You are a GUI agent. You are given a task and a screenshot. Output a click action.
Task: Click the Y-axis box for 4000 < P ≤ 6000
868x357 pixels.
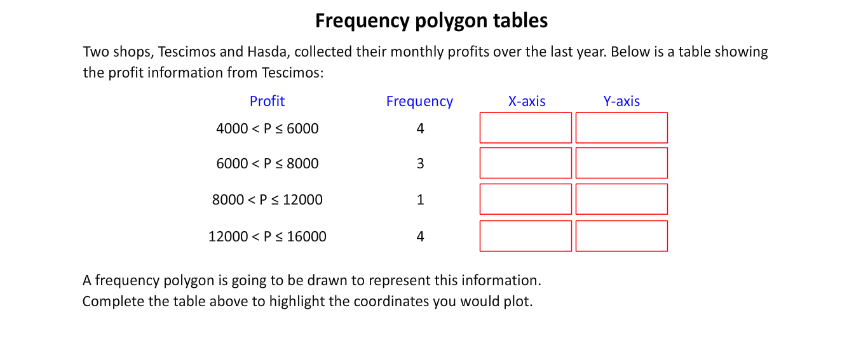pos(621,128)
